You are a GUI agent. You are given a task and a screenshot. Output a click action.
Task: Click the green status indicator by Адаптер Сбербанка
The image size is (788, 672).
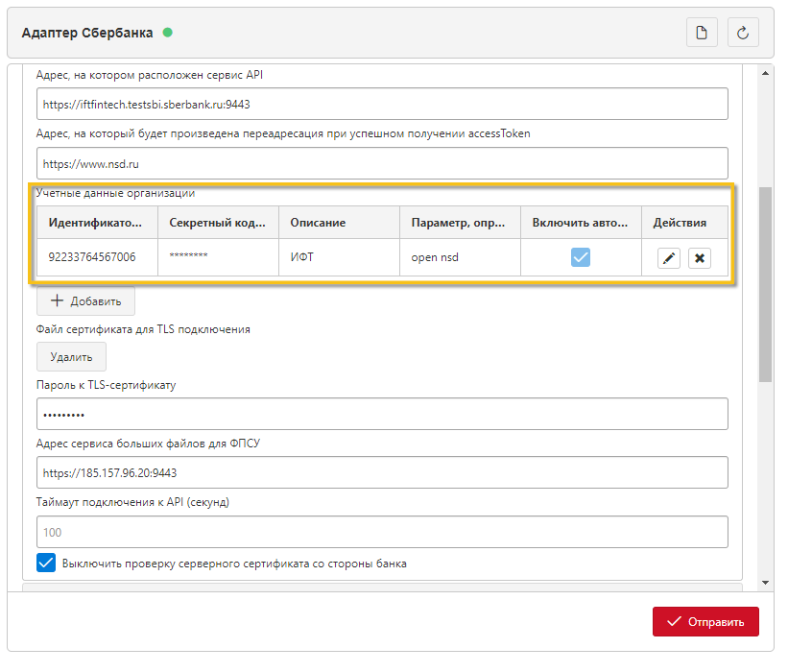click(x=168, y=33)
